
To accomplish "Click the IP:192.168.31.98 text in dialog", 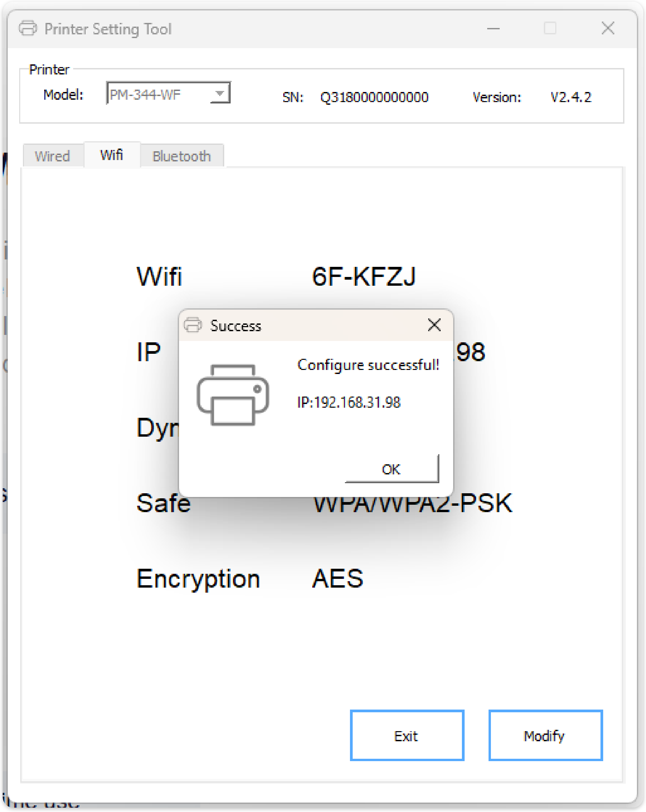I will pyautogui.click(x=349, y=403).
